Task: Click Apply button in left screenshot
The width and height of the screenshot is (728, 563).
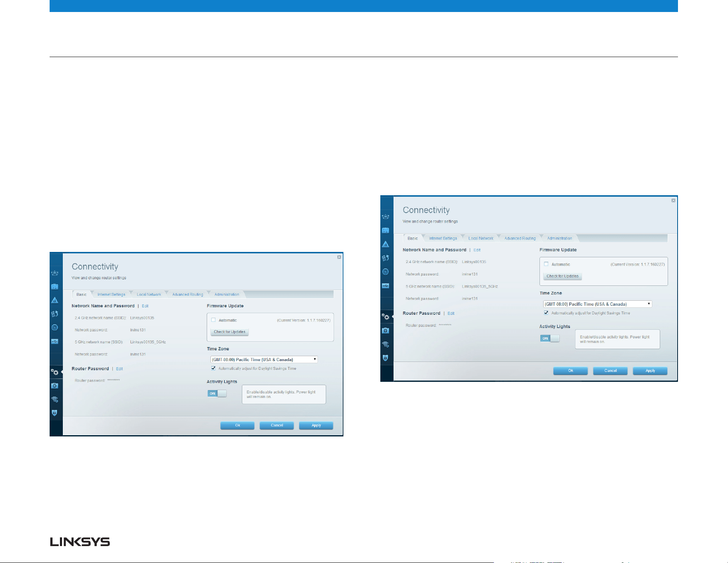Action: (316, 425)
